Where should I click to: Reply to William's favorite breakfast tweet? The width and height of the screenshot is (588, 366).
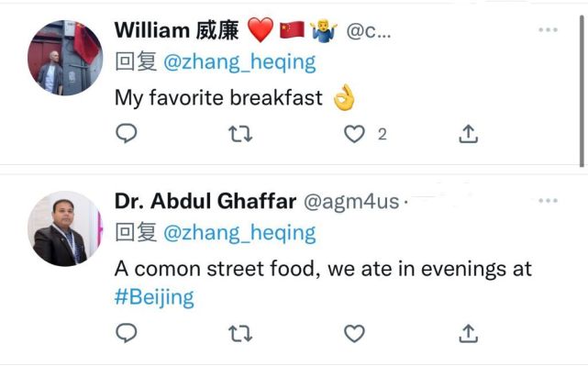[127, 133]
